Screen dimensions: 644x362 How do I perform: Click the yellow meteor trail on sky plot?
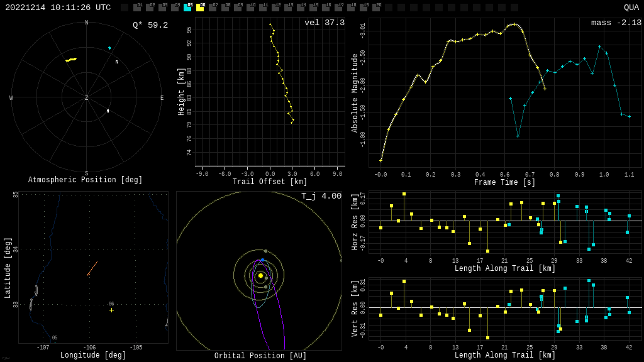click(71, 60)
